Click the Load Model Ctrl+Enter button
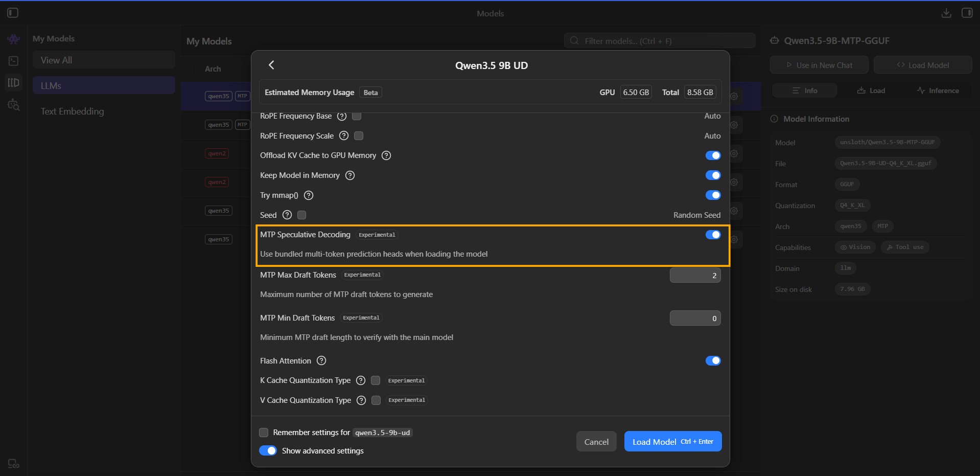 point(673,442)
